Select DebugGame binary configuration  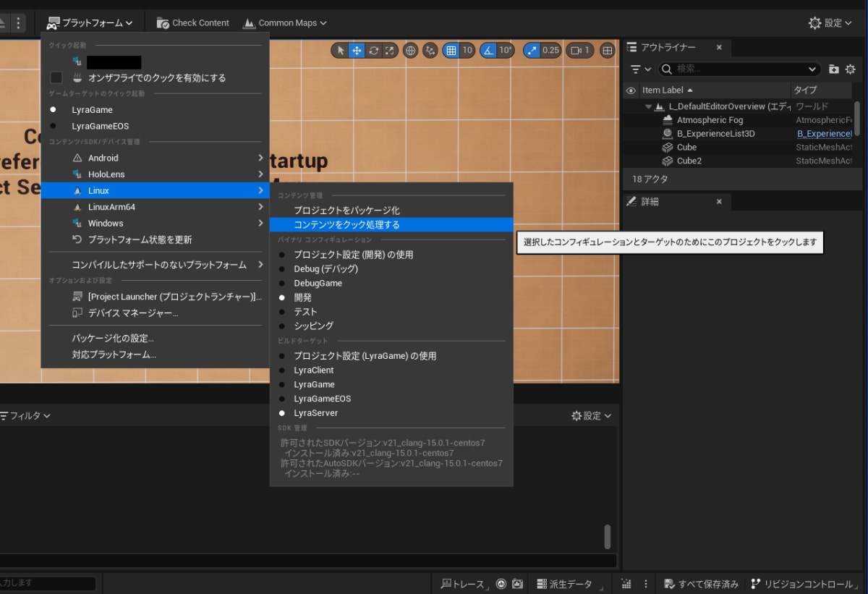(x=391, y=283)
